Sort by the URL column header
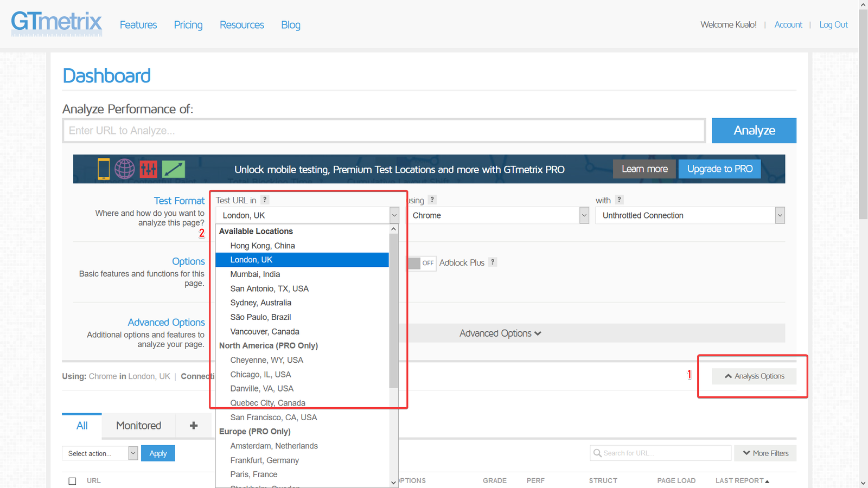The image size is (868, 488). pyautogui.click(x=94, y=481)
